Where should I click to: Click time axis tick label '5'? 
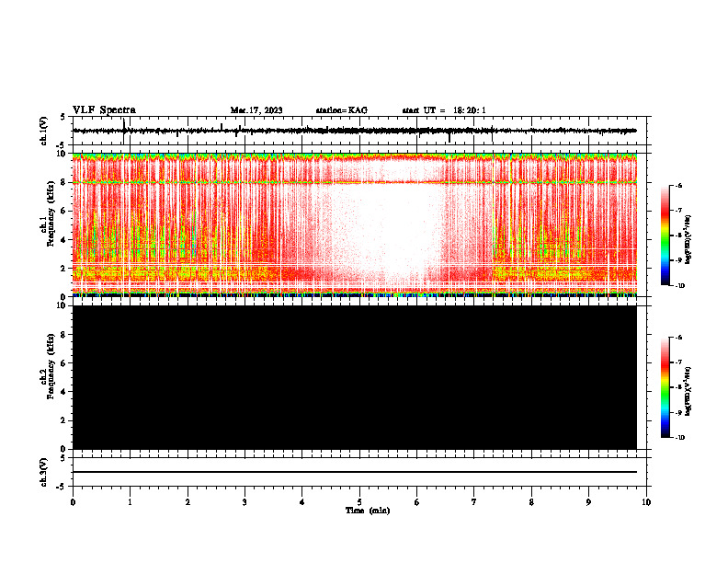(359, 502)
